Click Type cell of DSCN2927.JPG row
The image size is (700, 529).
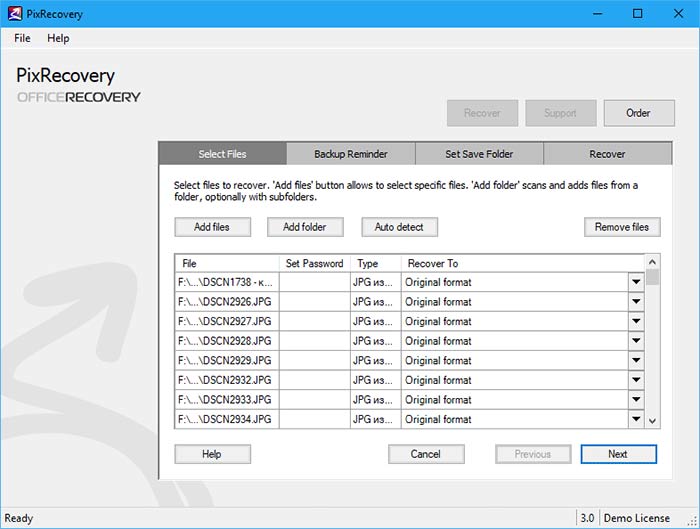(376, 321)
